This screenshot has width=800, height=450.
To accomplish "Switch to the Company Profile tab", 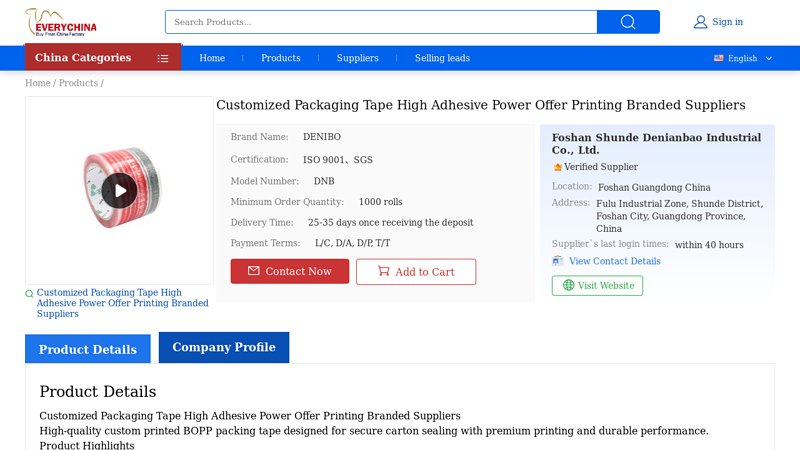I will point(224,347).
